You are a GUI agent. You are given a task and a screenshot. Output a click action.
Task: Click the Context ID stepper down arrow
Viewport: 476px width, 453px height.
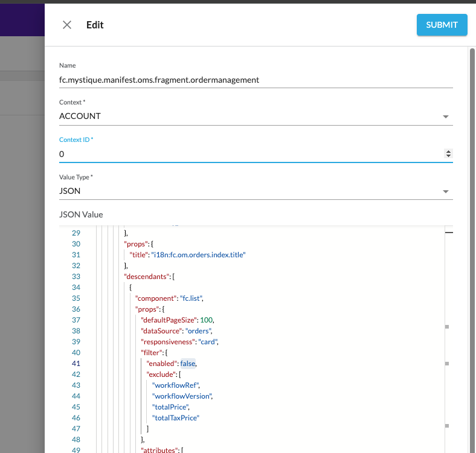click(448, 156)
